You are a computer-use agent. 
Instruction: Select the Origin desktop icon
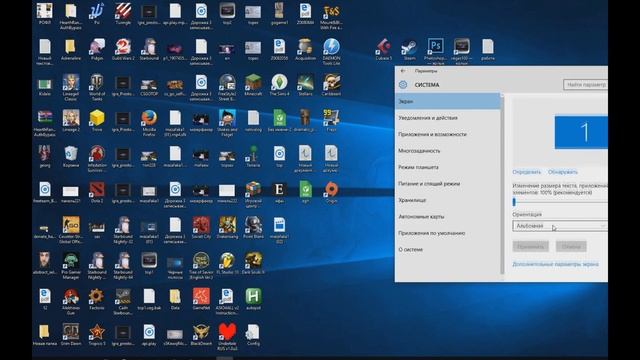[331, 192]
